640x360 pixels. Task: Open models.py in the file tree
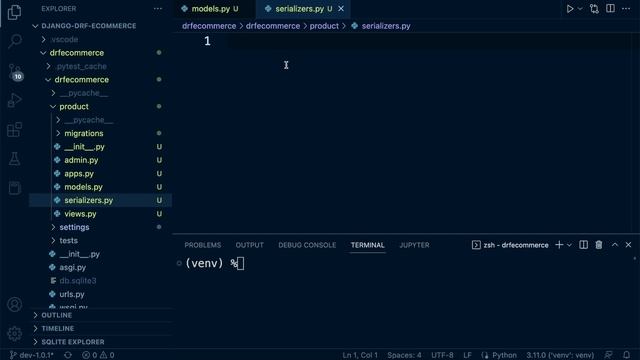(83, 187)
